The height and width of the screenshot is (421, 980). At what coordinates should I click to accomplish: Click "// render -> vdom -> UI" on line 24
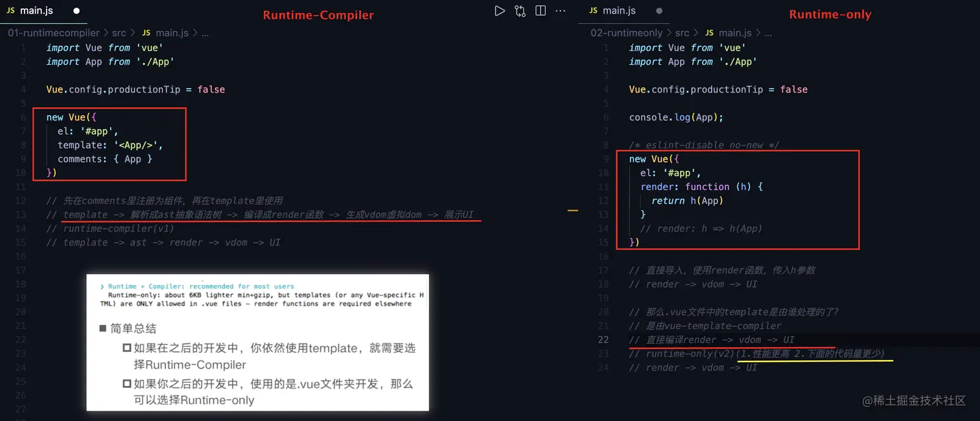point(693,367)
